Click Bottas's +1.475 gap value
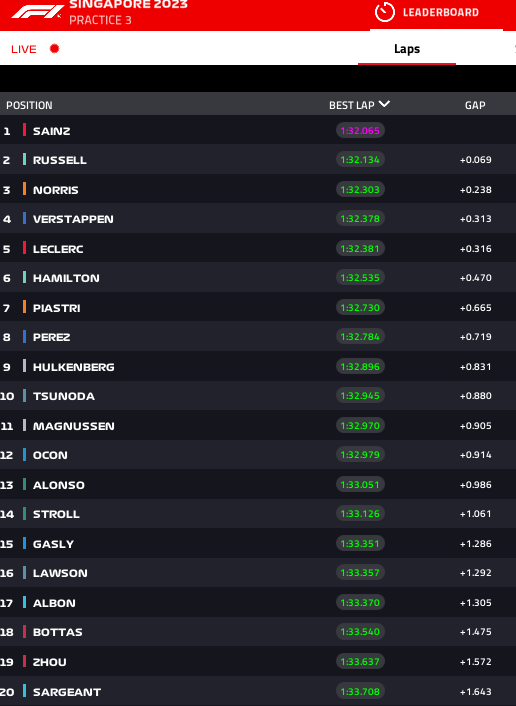The height and width of the screenshot is (706, 516). 475,632
